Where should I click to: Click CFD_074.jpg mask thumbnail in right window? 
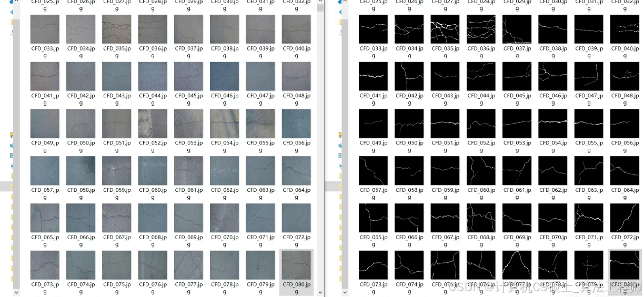pos(409,265)
